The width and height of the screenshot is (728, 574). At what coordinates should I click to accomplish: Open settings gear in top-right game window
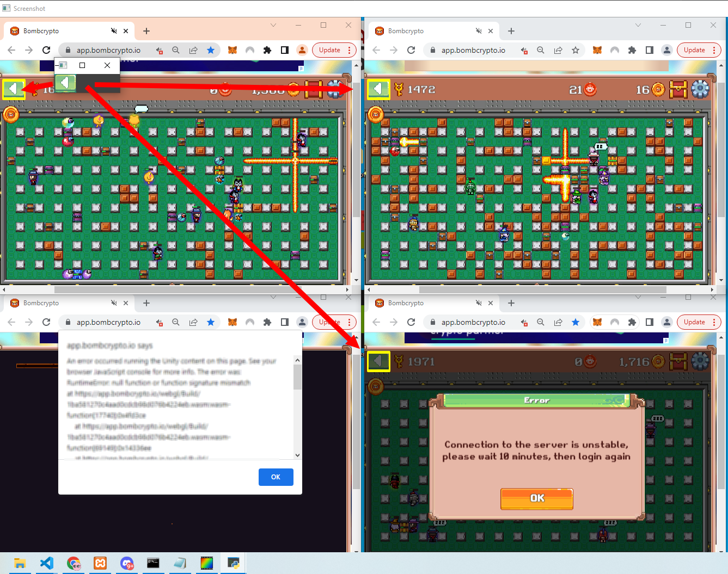click(x=700, y=89)
